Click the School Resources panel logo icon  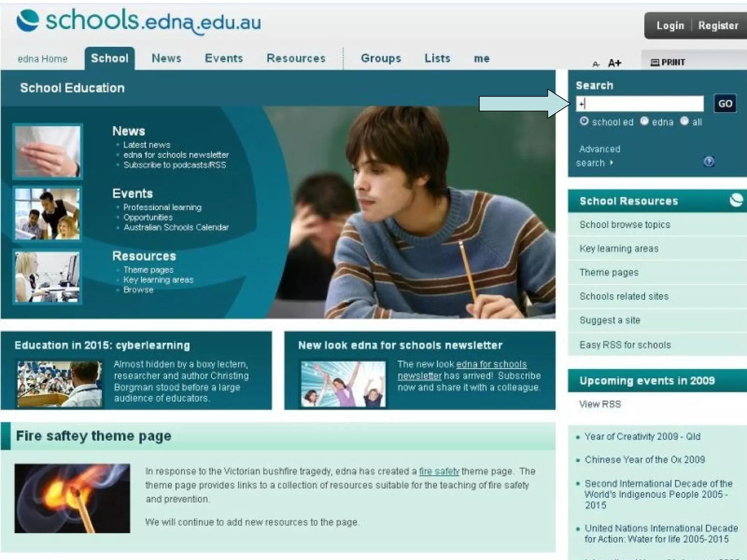[x=736, y=200]
